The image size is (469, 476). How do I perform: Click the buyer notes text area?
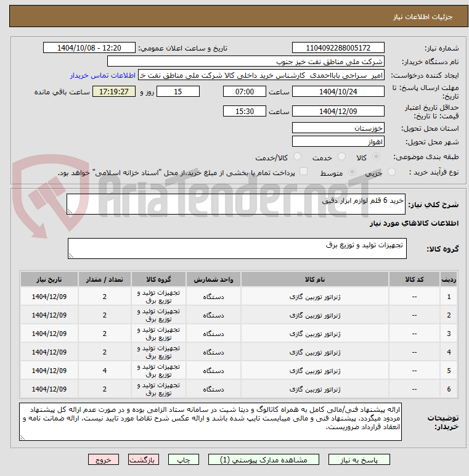(210, 421)
